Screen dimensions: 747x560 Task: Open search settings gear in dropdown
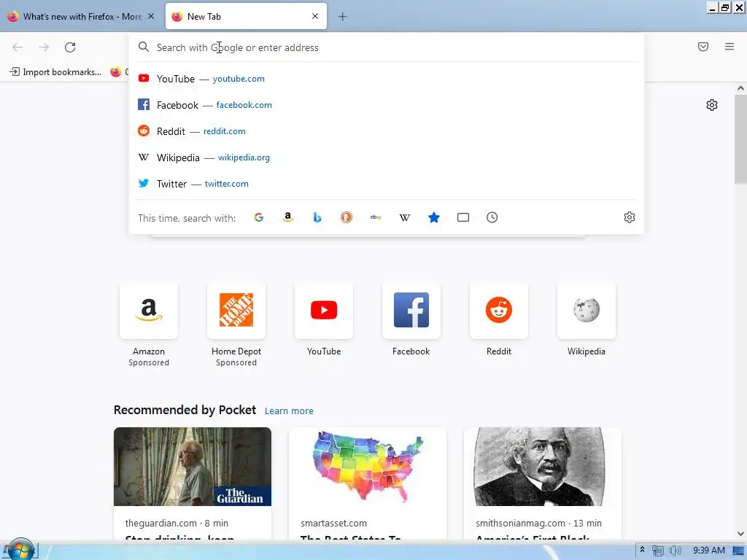point(630,217)
